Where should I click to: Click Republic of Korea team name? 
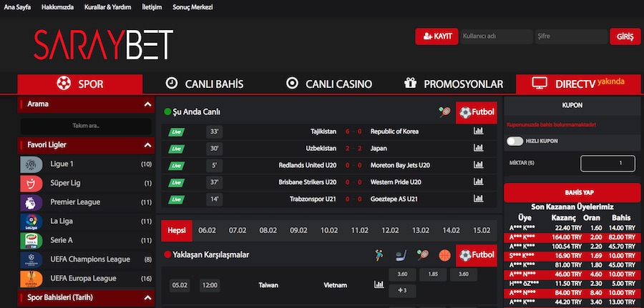(x=394, y=131)
